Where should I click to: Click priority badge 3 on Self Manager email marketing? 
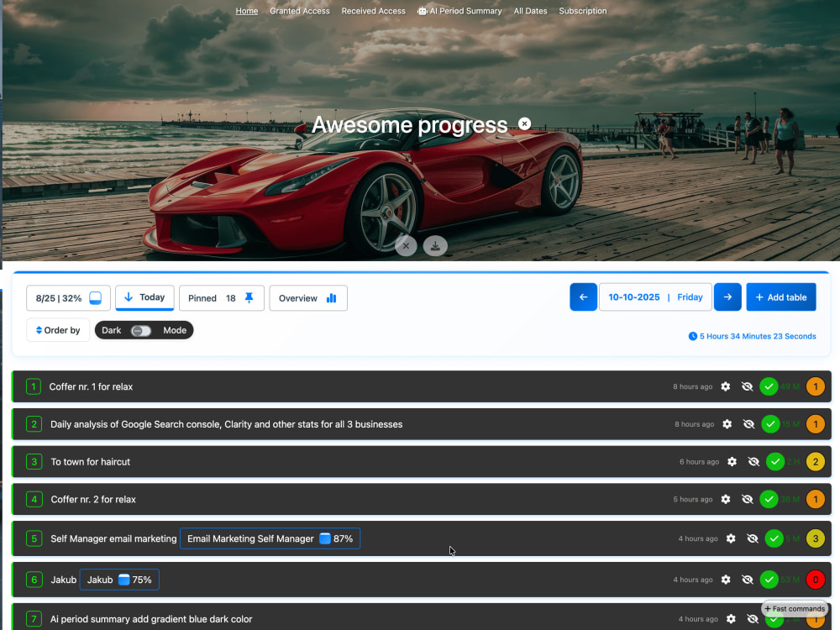[x=816, y=538]
